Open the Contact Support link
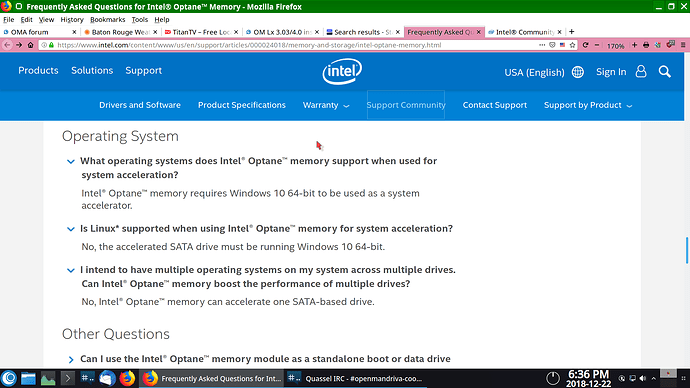 click(495, 105)
